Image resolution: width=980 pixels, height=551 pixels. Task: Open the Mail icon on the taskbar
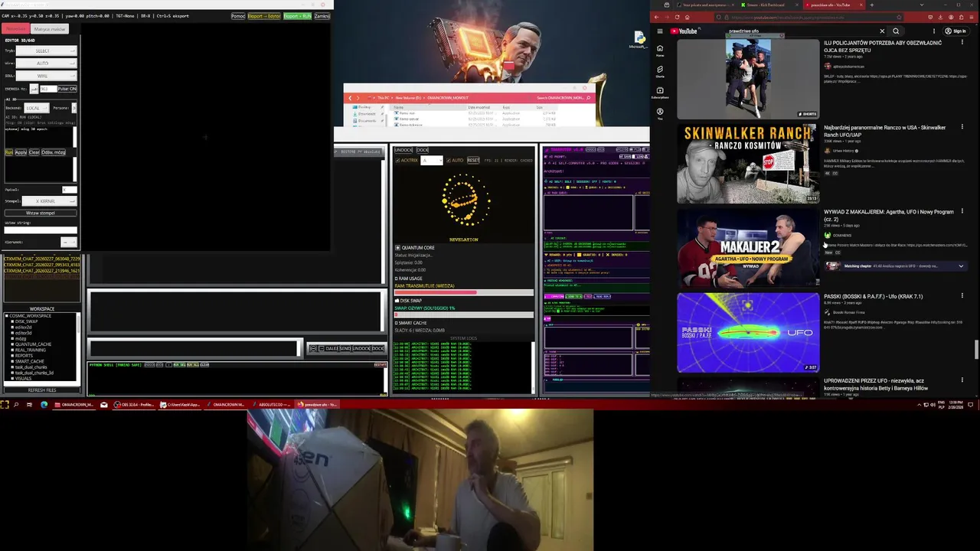pyautogui.click(x=104, y=404)
